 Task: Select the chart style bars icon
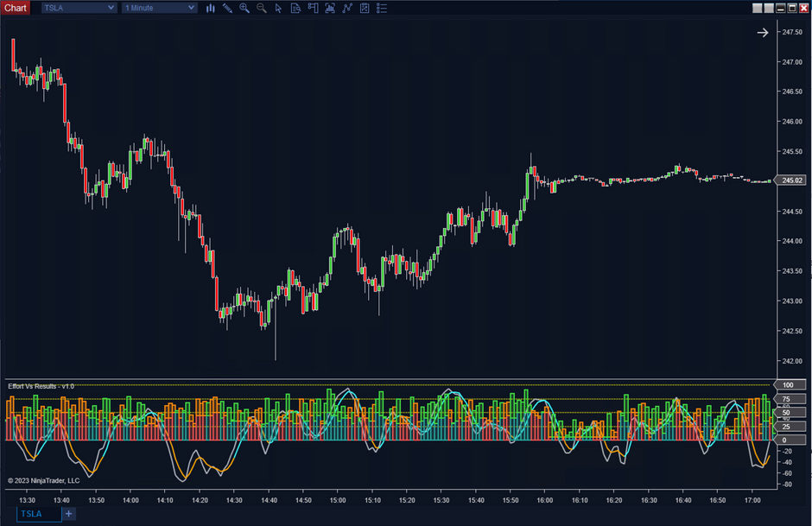coord(210,9)
